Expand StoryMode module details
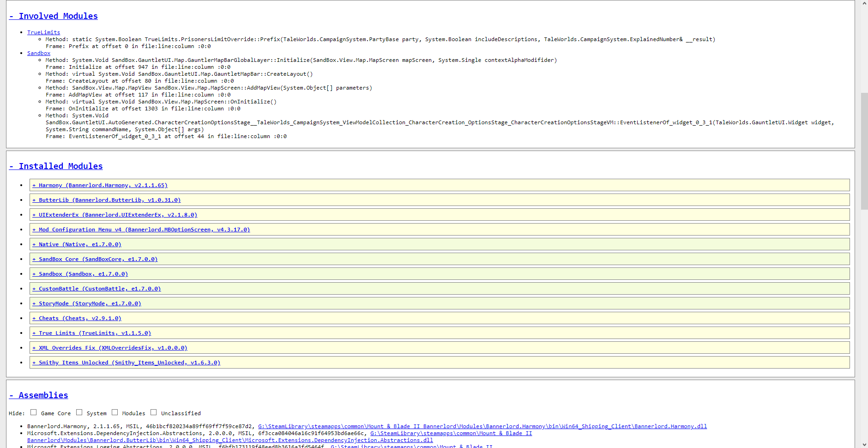Screen dimensions: 868x448 pyautogui.click(x=87, y=303)
